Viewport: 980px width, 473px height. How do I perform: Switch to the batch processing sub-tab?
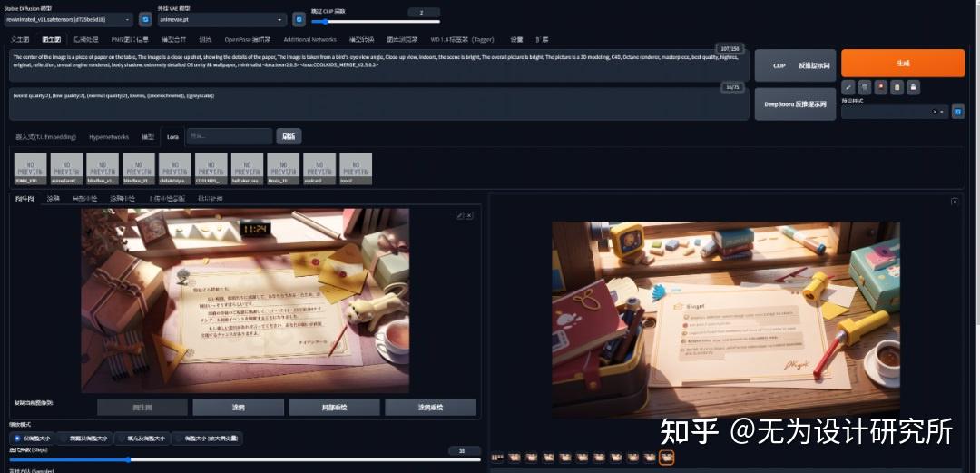tap(211, 198)
